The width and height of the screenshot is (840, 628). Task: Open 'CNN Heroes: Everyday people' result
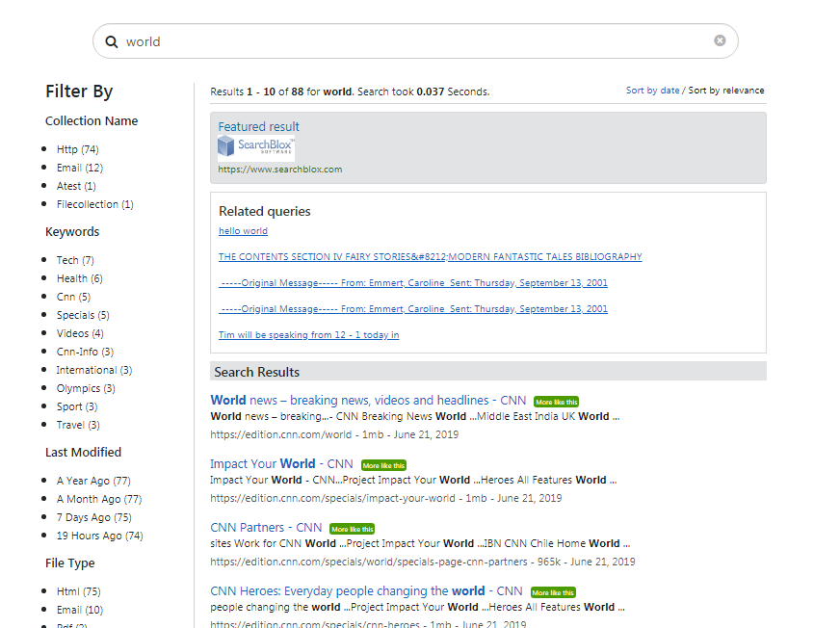(366, 591)
